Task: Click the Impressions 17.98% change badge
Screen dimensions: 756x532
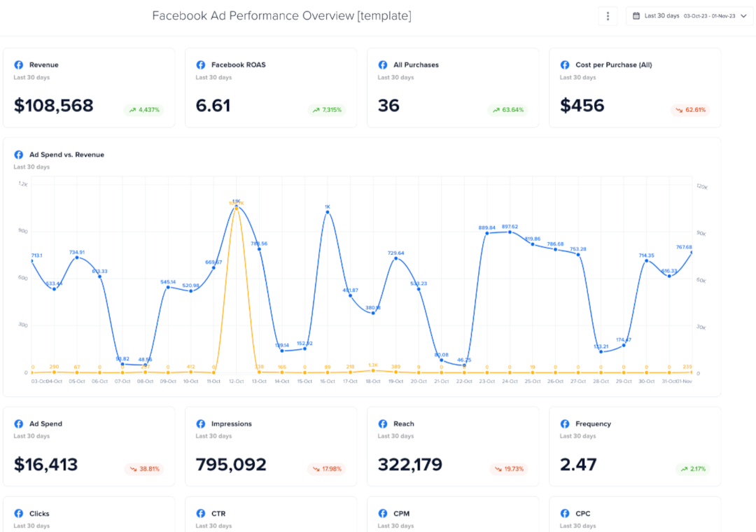Action: tap(326, 469)
